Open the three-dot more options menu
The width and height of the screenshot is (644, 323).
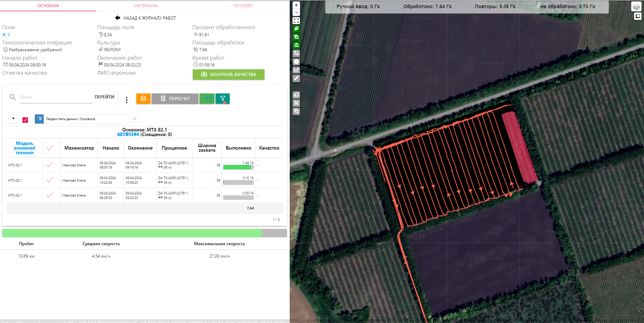click(x=126, y=100)
